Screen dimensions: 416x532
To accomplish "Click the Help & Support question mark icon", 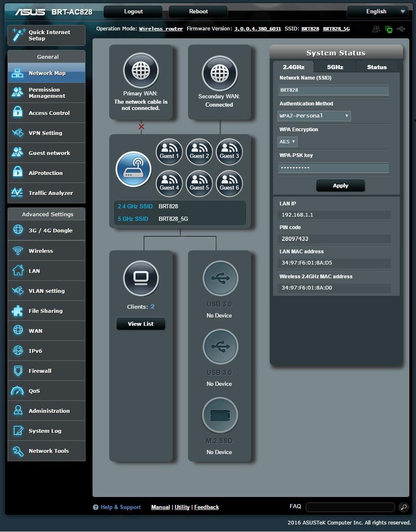I will [95, 507].
